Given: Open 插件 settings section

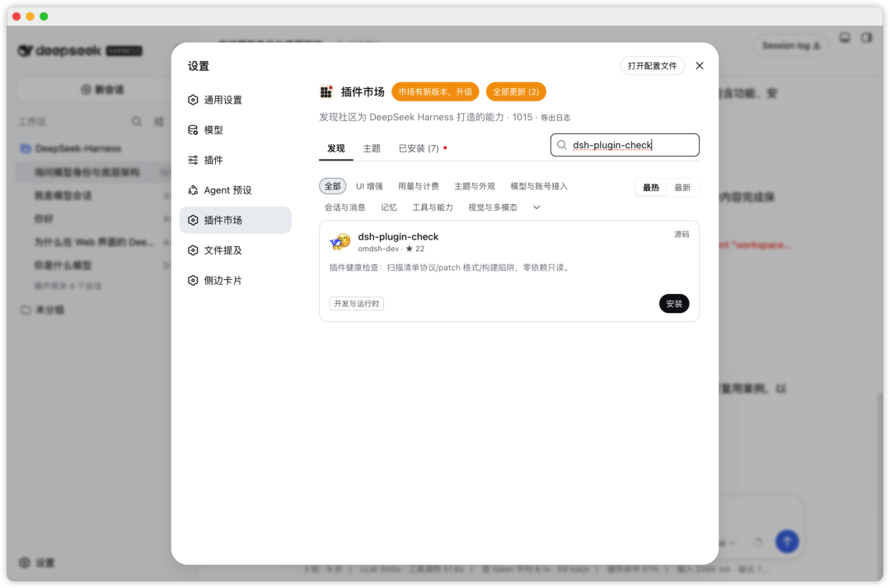Looking at the screenshot, I should (x=235, y=160).
